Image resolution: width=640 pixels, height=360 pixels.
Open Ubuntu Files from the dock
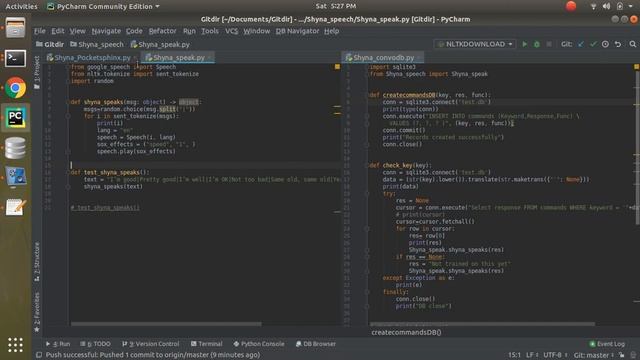pyautogui.click(x=16, y=28)
